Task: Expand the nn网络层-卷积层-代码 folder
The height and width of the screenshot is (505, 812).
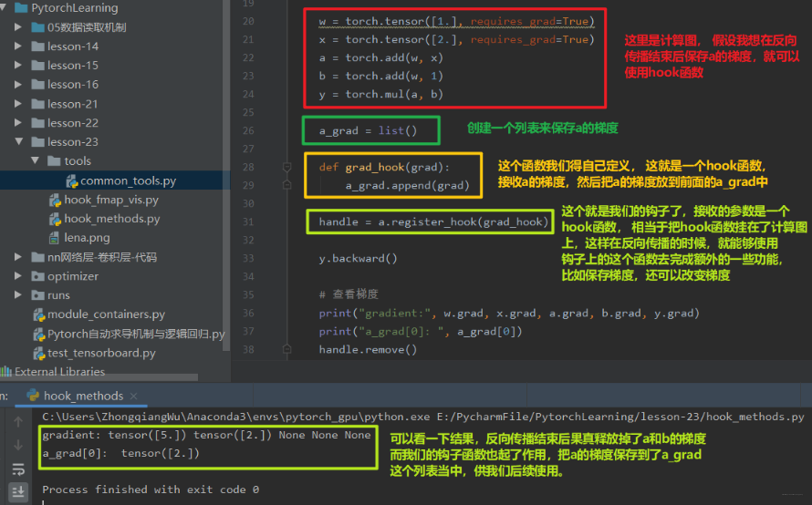Action: pos(18,257)
